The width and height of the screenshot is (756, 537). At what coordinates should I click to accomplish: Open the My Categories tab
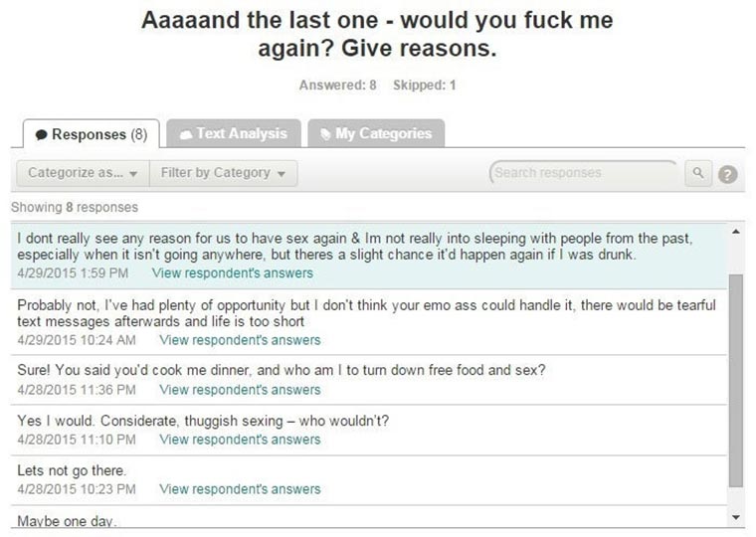(376, 133)
